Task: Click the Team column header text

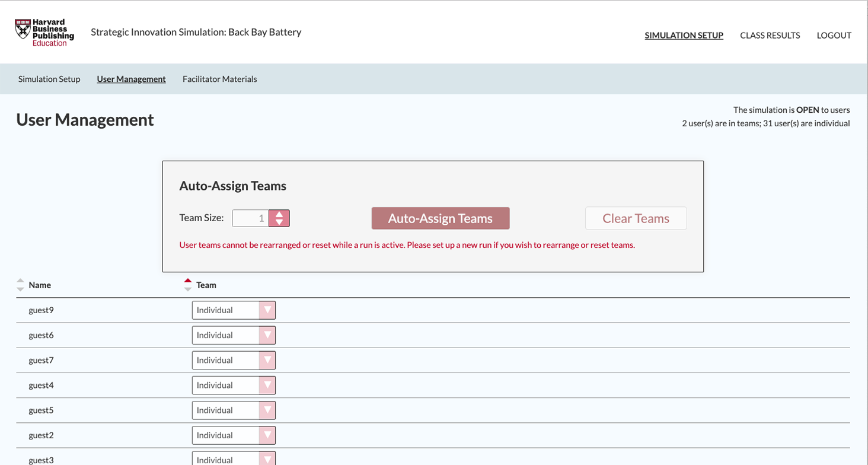Action: [x=206, y=285]
